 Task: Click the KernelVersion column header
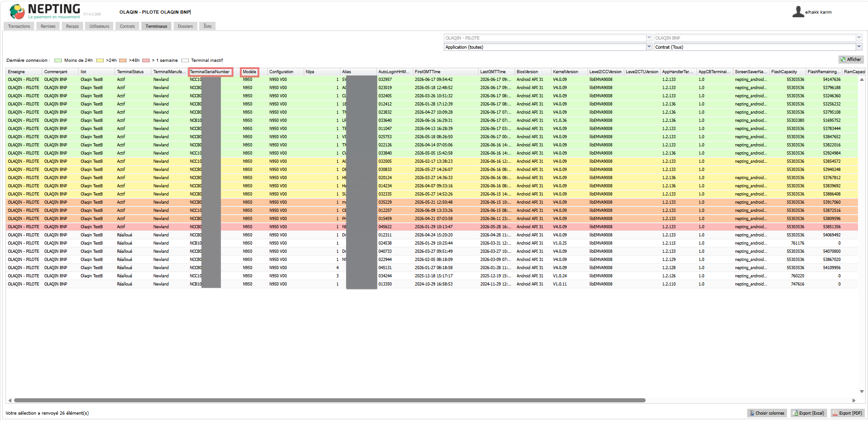tap(569, 72)
